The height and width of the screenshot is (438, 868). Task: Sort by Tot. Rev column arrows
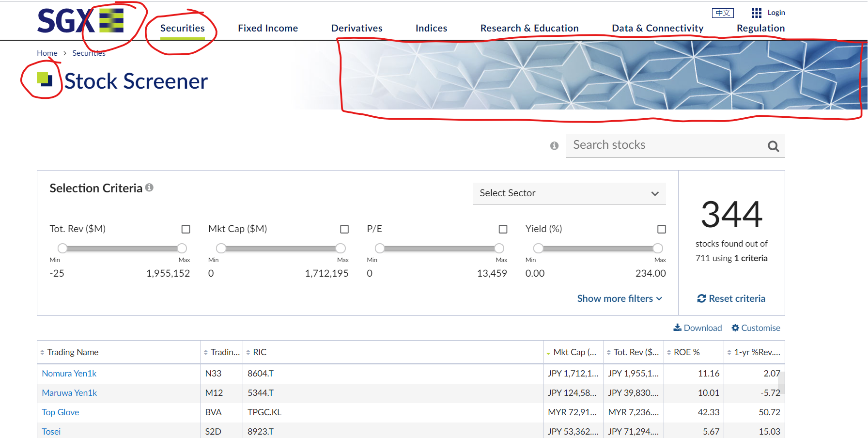tap(609, 353)
